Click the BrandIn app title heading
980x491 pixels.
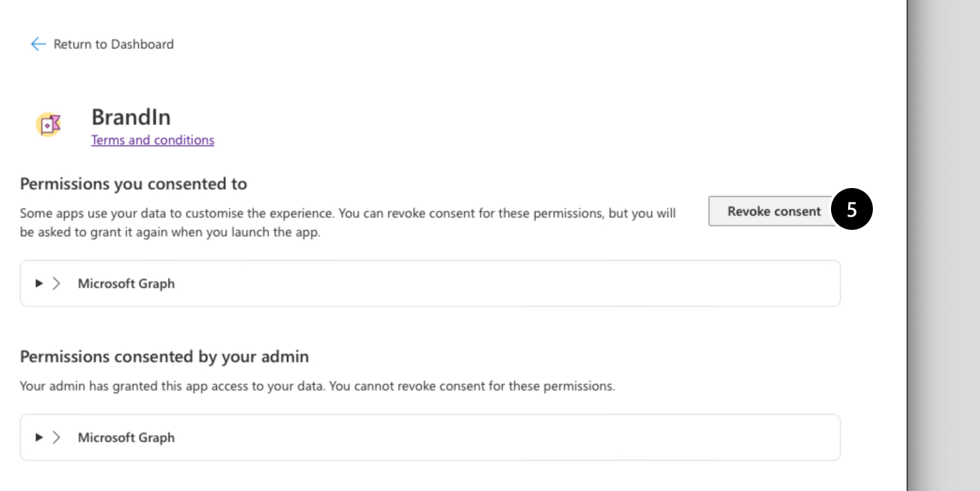[x=131, y=117]
